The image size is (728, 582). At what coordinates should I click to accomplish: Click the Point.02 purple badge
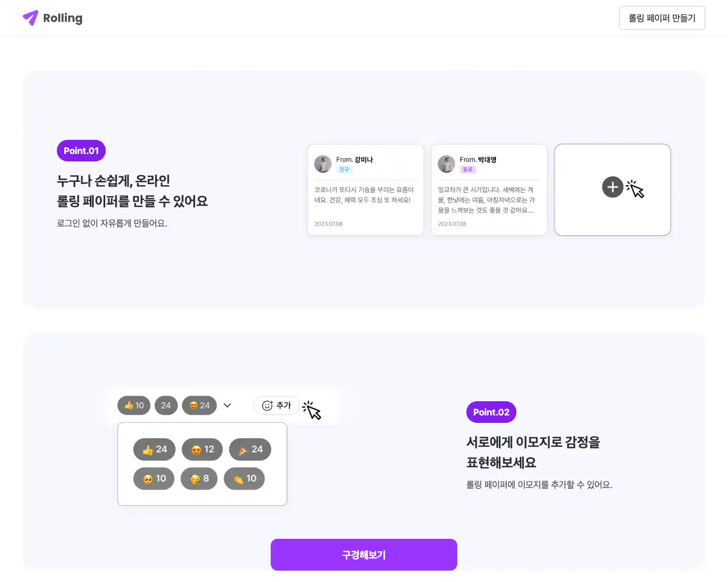[x=491, y=412]
